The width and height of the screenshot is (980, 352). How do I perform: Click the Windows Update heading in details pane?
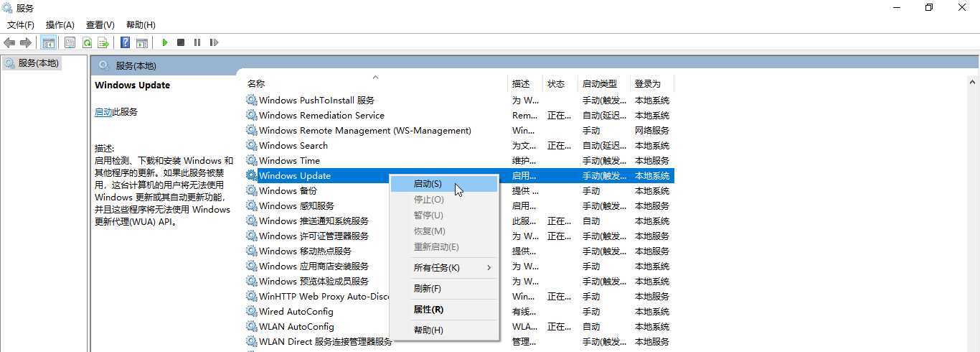tap(132, 85)
